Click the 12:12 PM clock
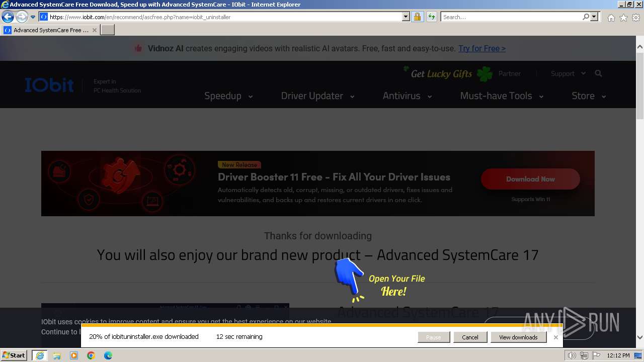644x362 pixels. point(618,355)
